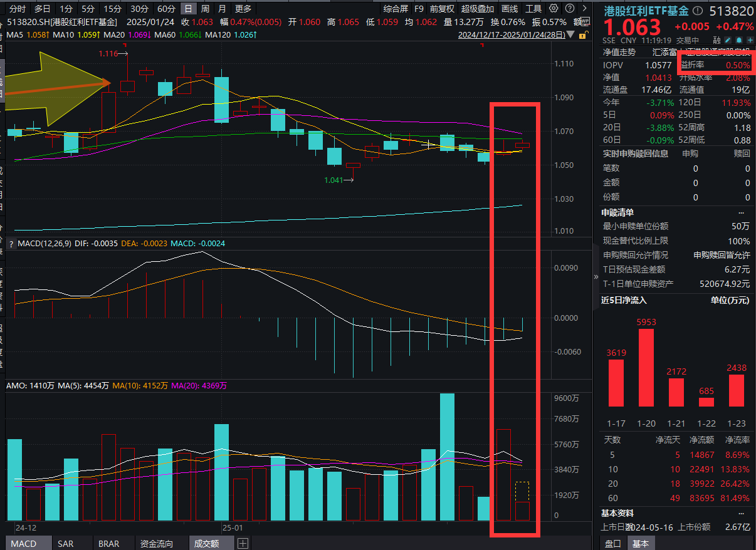Switch to the 盘口 tab at bottom right
The image size is (756, 550).
pyautogui.click(x=613, y=544)
